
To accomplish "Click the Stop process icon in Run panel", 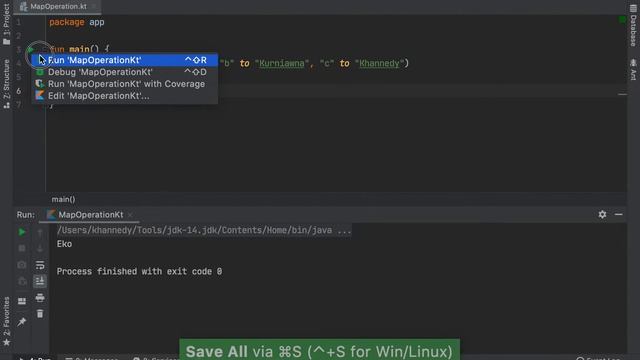I will (22, 248).
